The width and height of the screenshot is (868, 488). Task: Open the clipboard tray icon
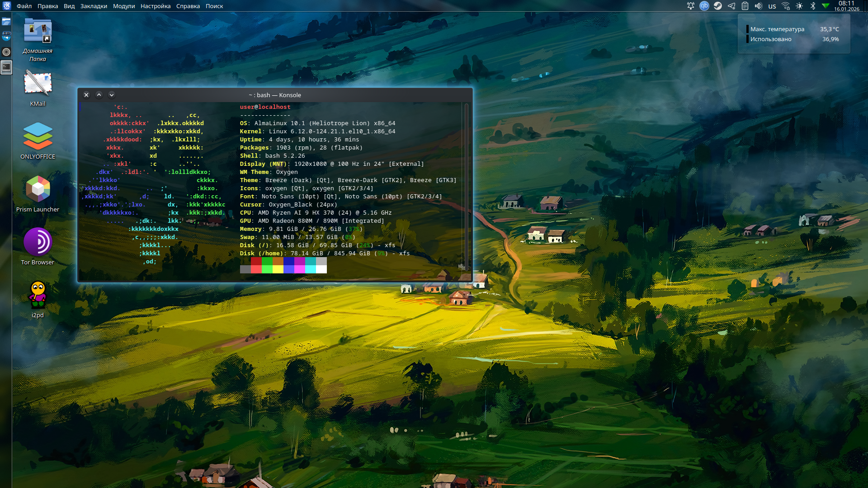point(745,6)
